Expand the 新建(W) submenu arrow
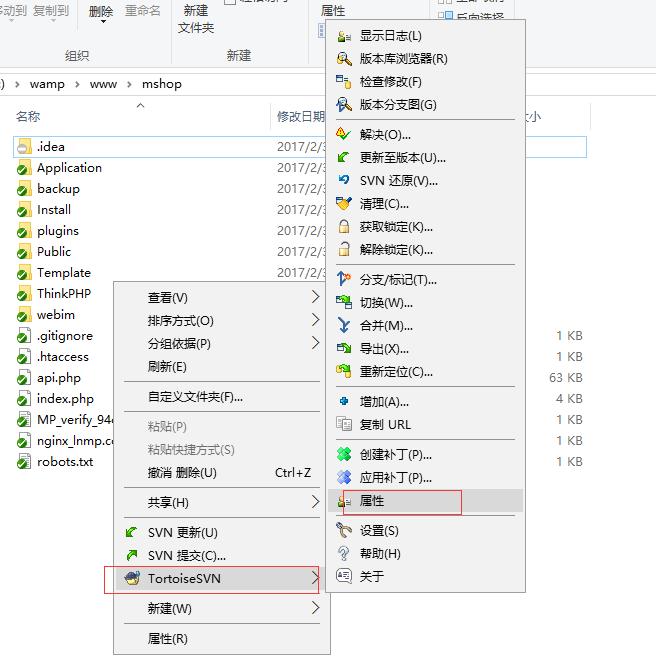Viewport: 656px width, 663px height. point(315,608)
